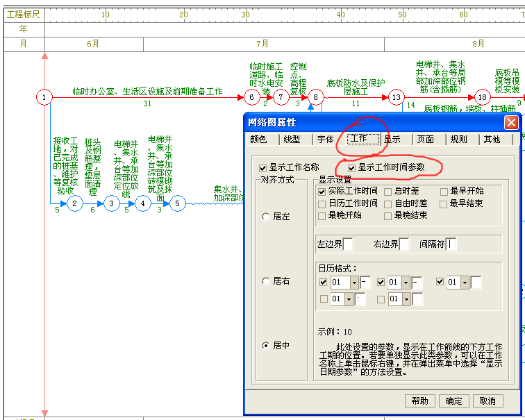
Task: Click node 18 circle in the diagram
Action: [483, 98]
